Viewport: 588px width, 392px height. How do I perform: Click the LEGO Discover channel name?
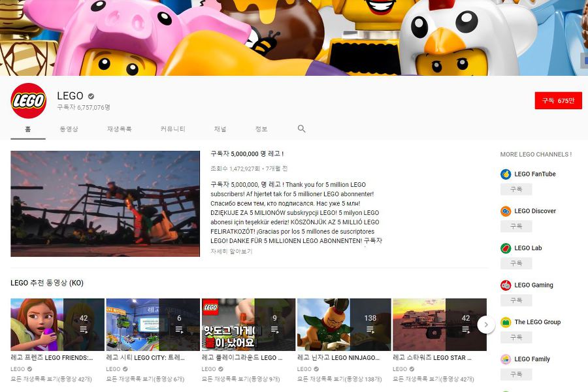pos(535,211)
